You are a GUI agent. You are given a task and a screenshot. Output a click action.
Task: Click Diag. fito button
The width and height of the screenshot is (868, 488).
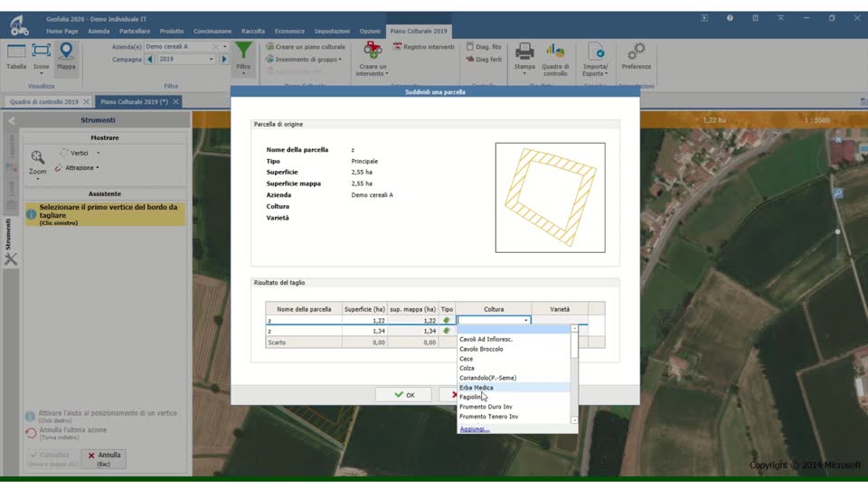pyautogui.click(x=484, y=47)
